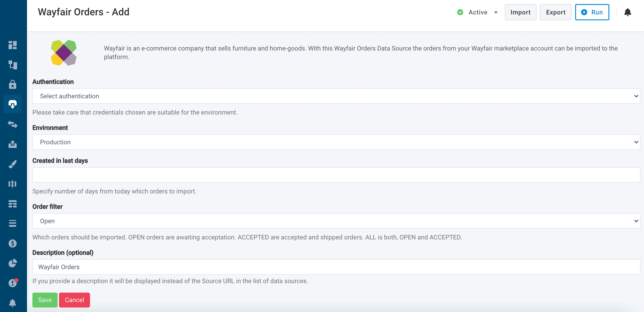Open the pie chart analytics icon
The image size is (644, 312).
(x=13, y=263)
